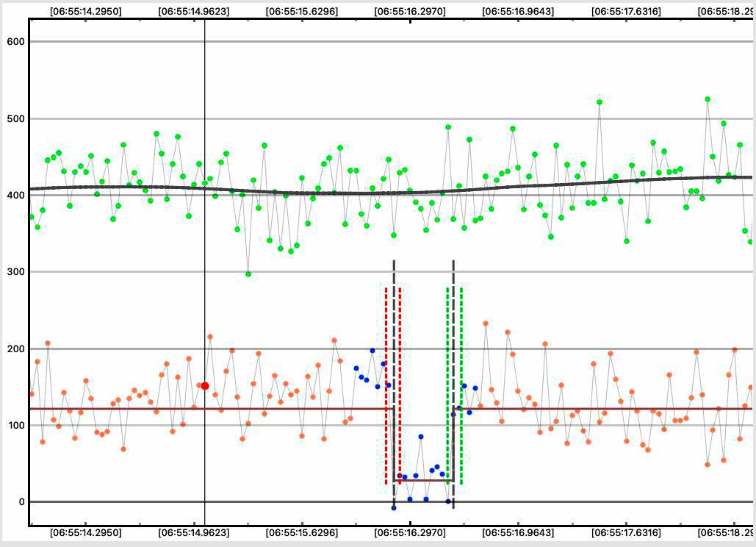756x547 pixels.
Task: Click the bottom axis label [06:55:14.9623]
Action: pos(194,532)
